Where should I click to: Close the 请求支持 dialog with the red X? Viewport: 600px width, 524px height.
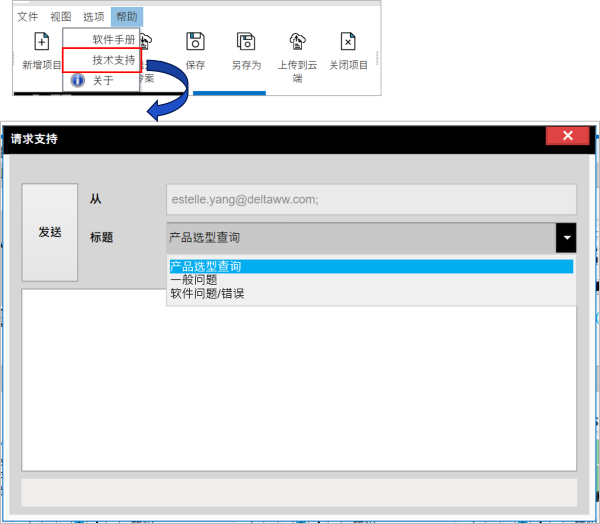(567, 137)
